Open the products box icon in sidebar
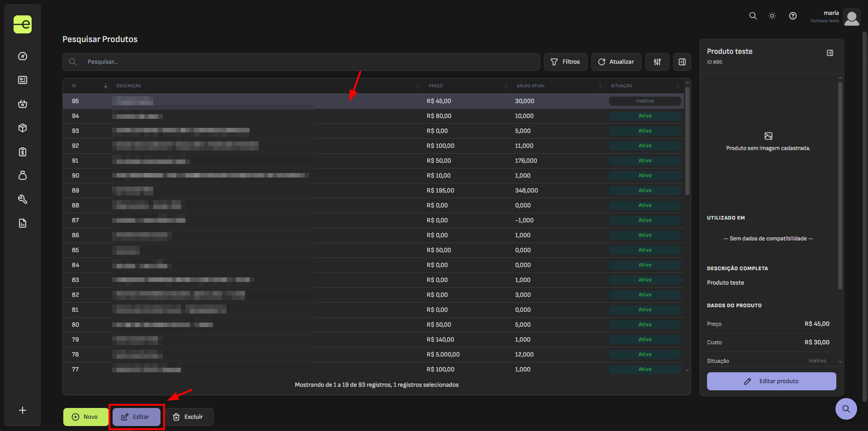This screenshot has height=431, width=868. tap(23, 128)
